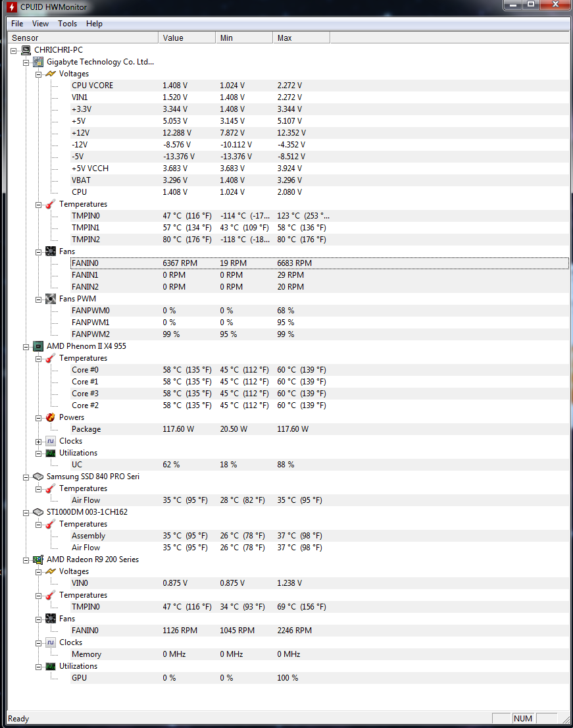Click the Samsung SSD Temperatures thermometer icon
The height and width of the screenshot is (728, 573).
(51, 488)
